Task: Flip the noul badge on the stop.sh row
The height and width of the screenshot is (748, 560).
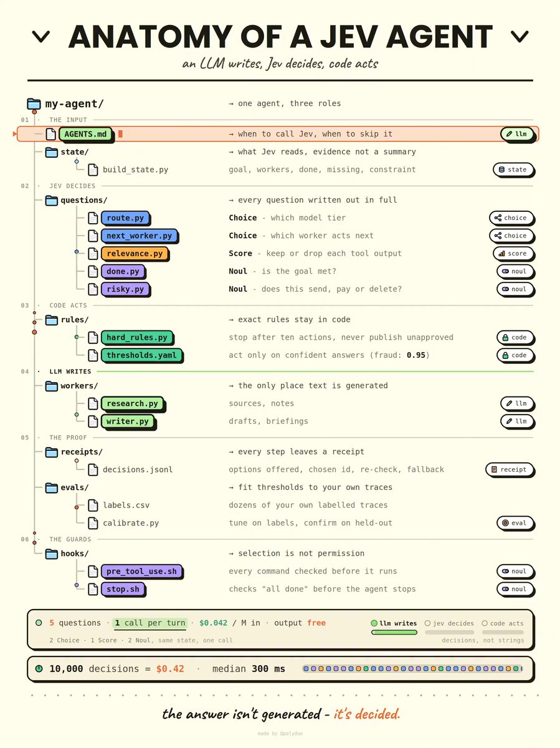Action: tap(515, 589)
